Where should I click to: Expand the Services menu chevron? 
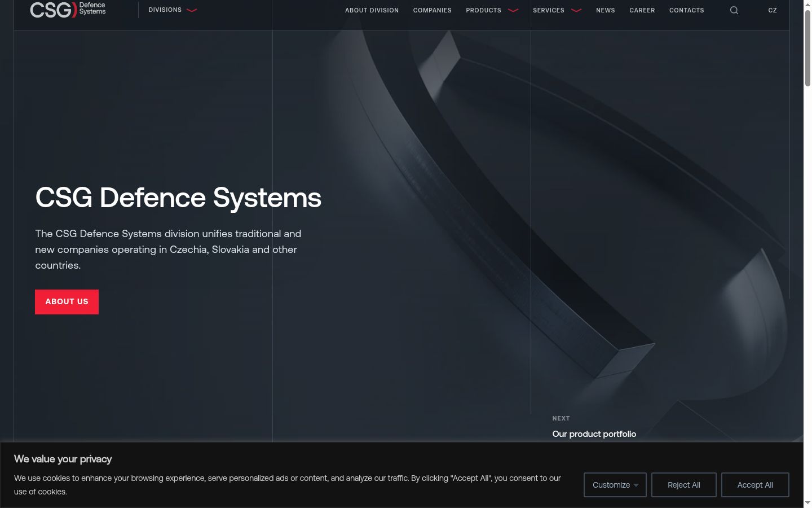pyautogui.click(x=576, y=10)
